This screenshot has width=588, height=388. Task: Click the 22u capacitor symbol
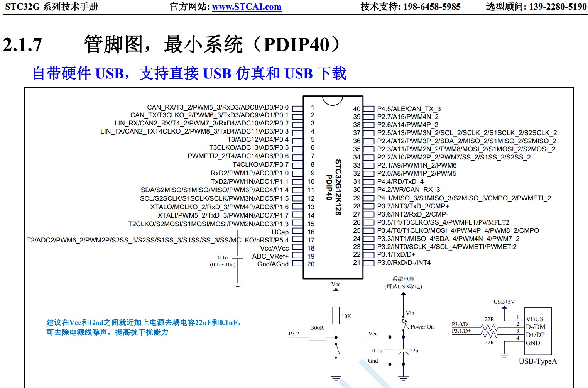pos(403,351)
